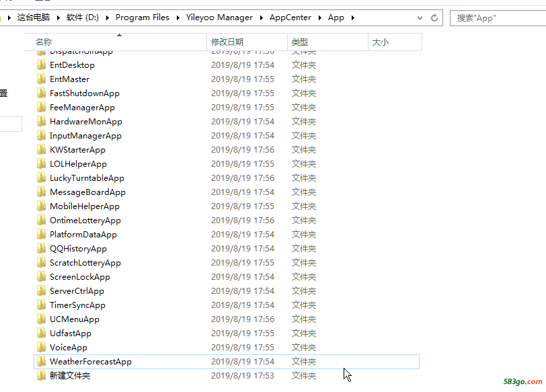Click the 类型 column header

point(299,42)
